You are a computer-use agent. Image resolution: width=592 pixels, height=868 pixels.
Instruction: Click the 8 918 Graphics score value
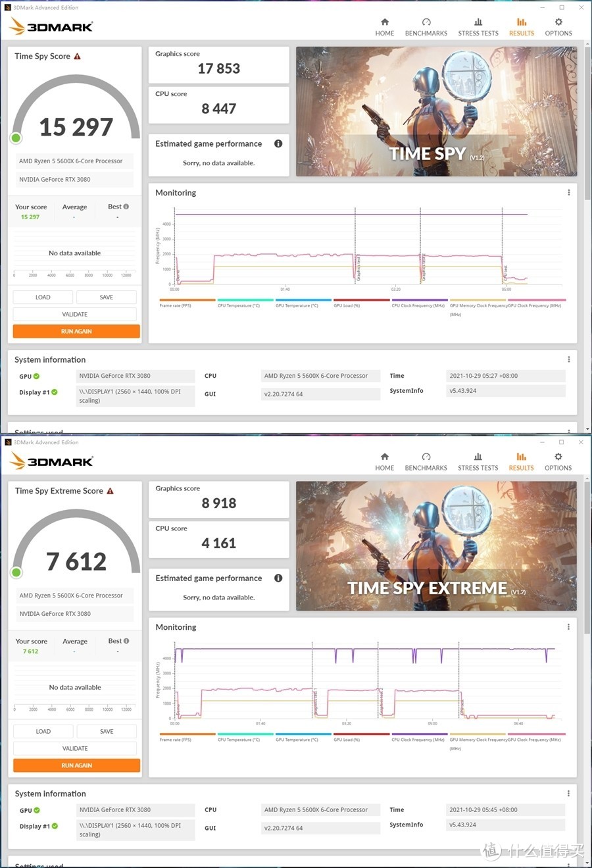219,503
